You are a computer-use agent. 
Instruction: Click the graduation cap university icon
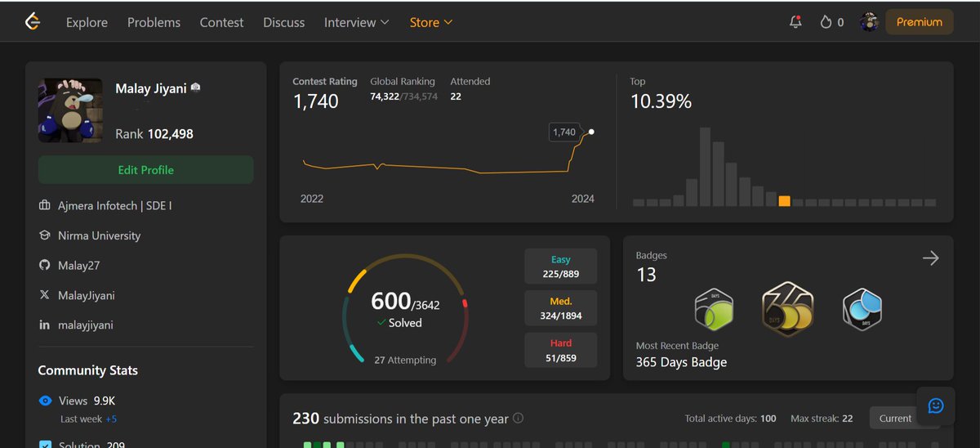point(45,235)
